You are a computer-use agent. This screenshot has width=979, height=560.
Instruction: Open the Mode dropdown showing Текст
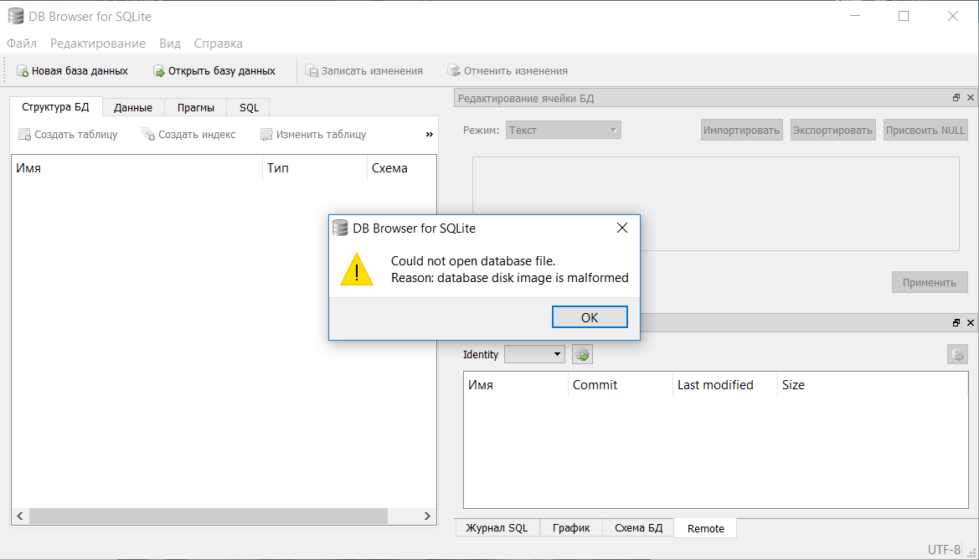click(563, 130)
